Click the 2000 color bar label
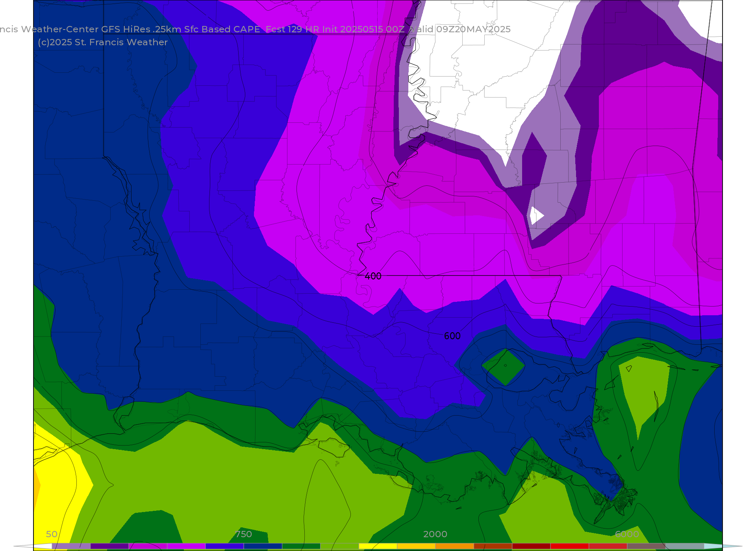The image size is (756, 551). click(x=435, y=534)
